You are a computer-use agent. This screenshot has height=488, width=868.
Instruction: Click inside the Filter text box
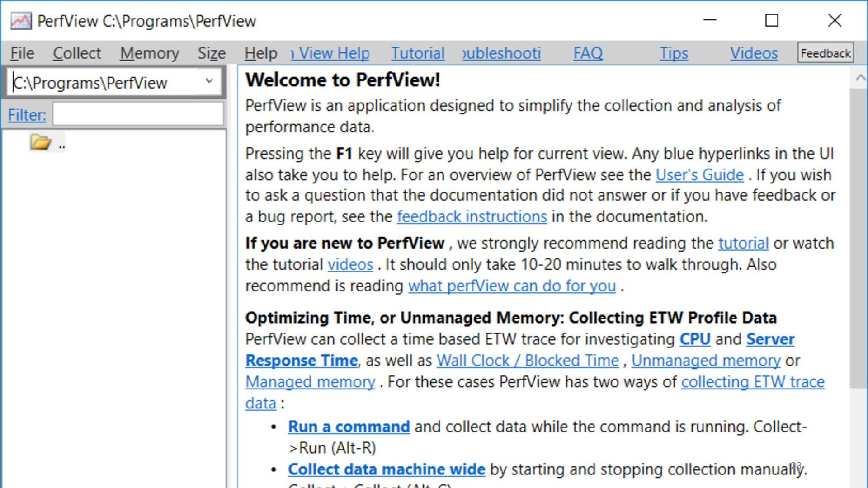tap(138, 114)
